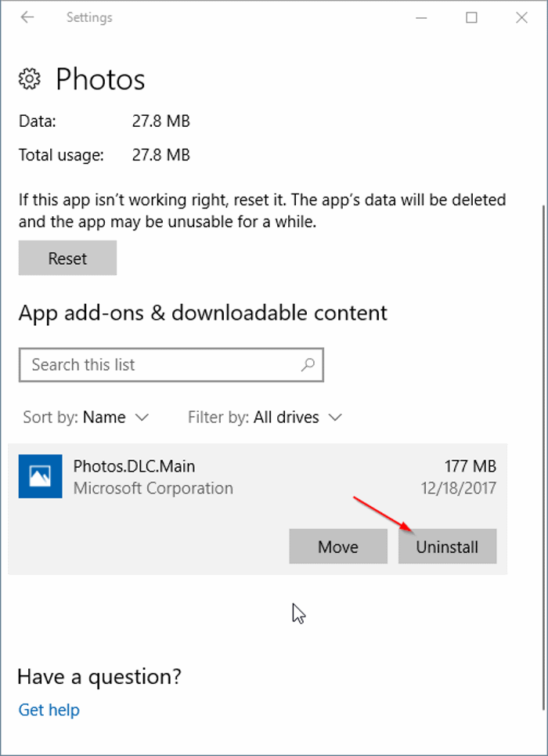Click the 177 MB size value
The height and width of the screenshot is (756, 548).
[470, 466]
